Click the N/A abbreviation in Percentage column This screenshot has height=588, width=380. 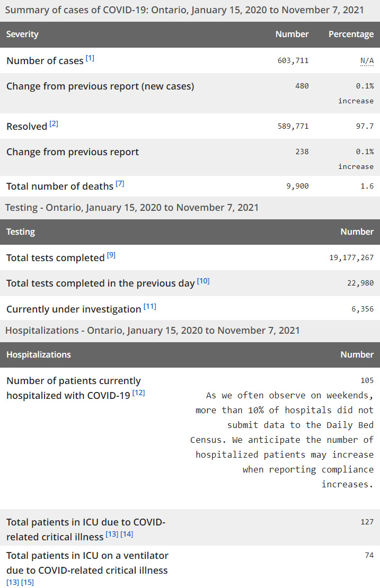(x=367, y=60)
